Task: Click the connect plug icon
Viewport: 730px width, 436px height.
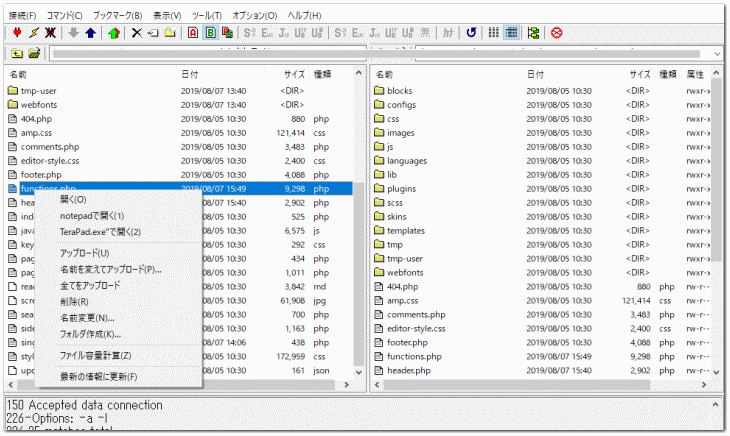Action: tap(15, 33)
